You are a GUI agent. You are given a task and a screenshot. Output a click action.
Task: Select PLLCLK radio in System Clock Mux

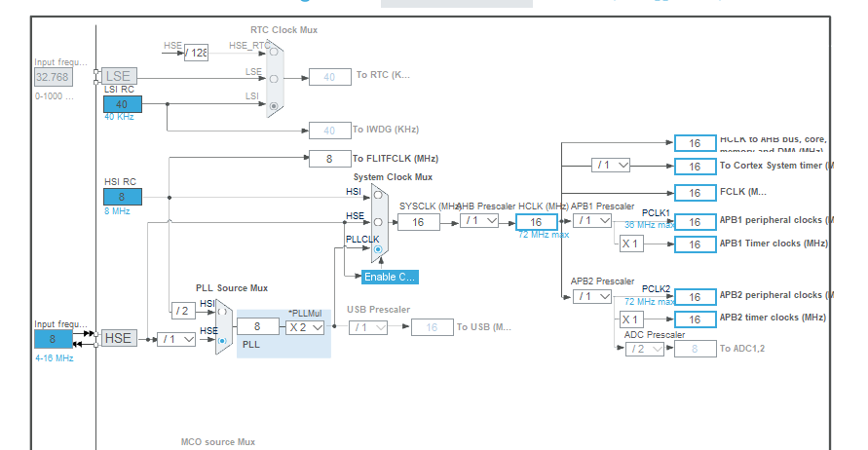click(x=378, y=249)
